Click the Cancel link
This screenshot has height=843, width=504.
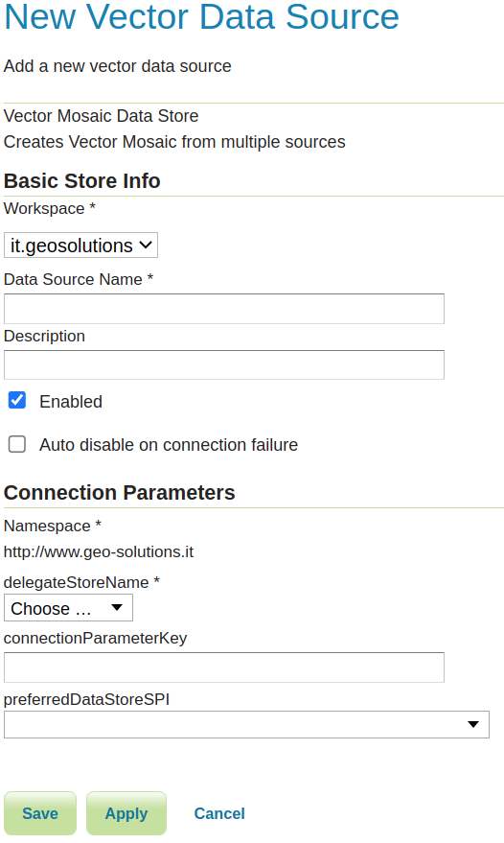[219, 813]
